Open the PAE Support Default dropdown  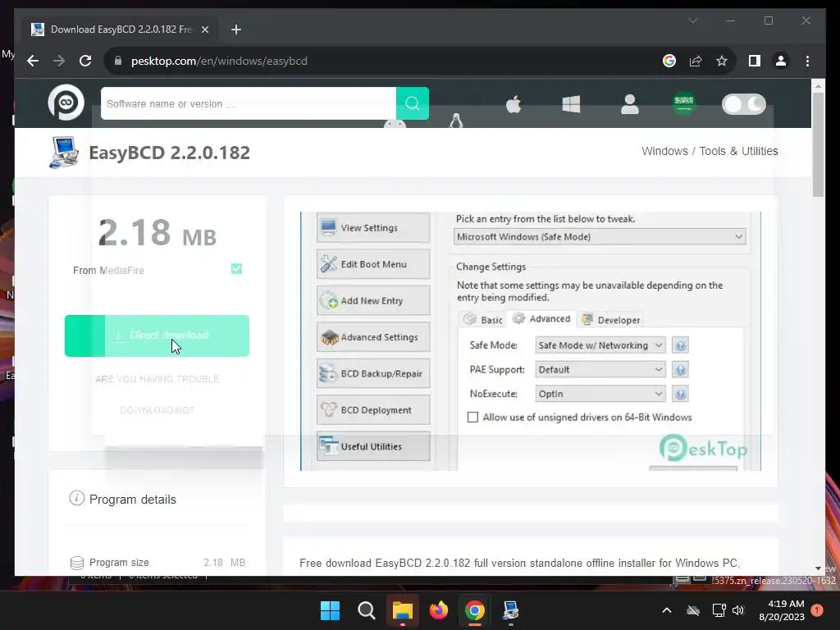600,370
